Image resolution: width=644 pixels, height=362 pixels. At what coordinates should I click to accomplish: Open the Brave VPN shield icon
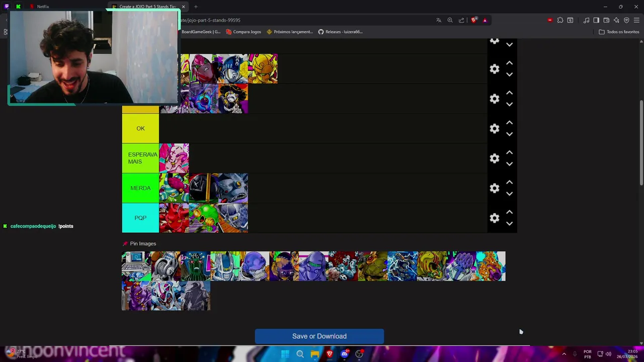(x=626, y=20)
